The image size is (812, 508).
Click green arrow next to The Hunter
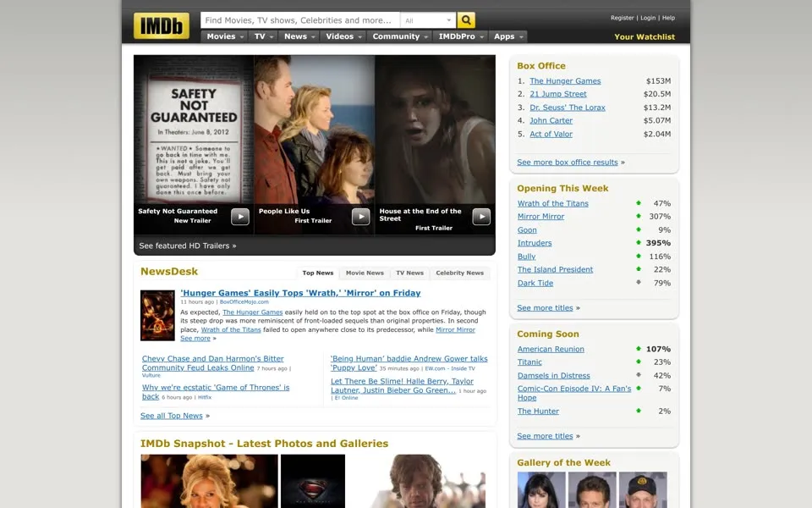click(639, 410)
